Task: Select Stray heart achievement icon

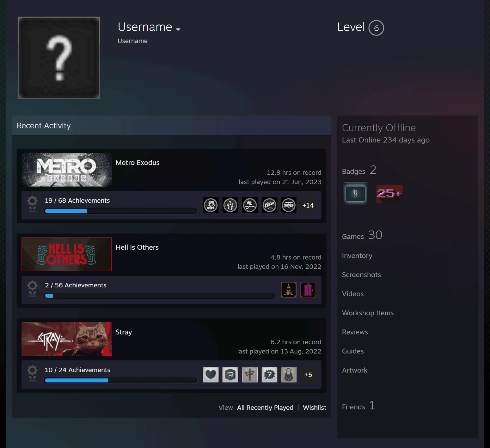Action: coord(211,375)
